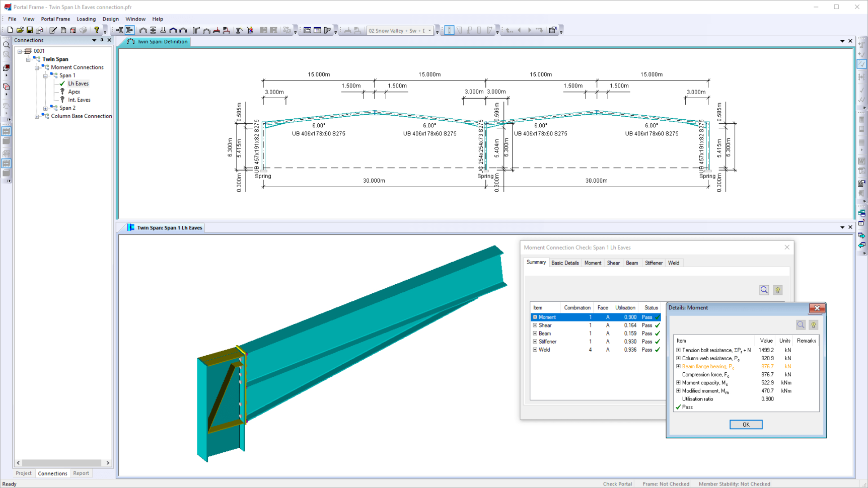Click OK in Details: Moment dialog

click(x=746, y=425)
